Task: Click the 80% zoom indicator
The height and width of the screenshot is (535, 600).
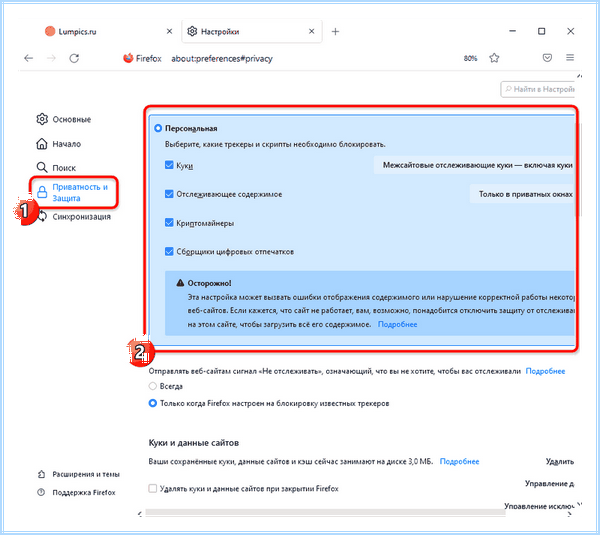Action: pyautogui.click(x=470, y=58)
